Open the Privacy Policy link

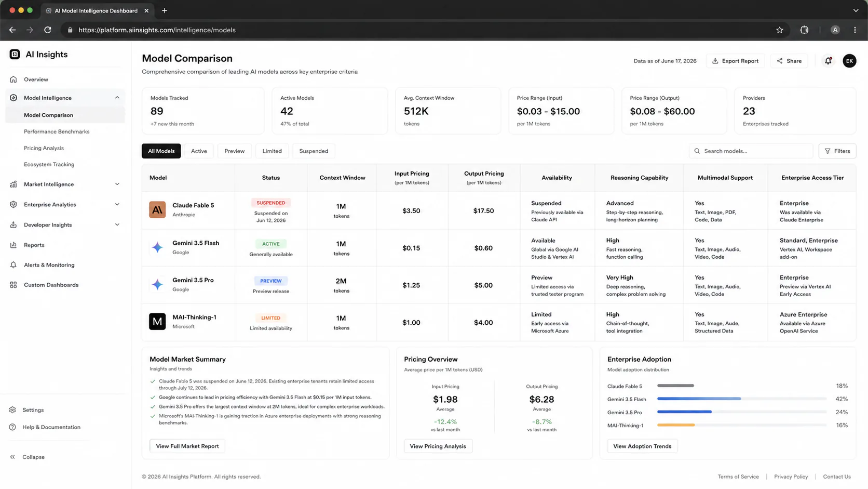[x=791, y=477]
